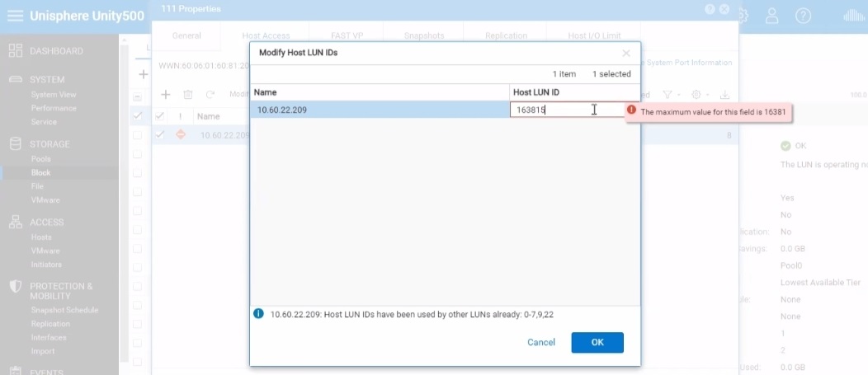
Task: Toggle the checked LUN row checkbox in block list
Action: click(x=137, y=116)
